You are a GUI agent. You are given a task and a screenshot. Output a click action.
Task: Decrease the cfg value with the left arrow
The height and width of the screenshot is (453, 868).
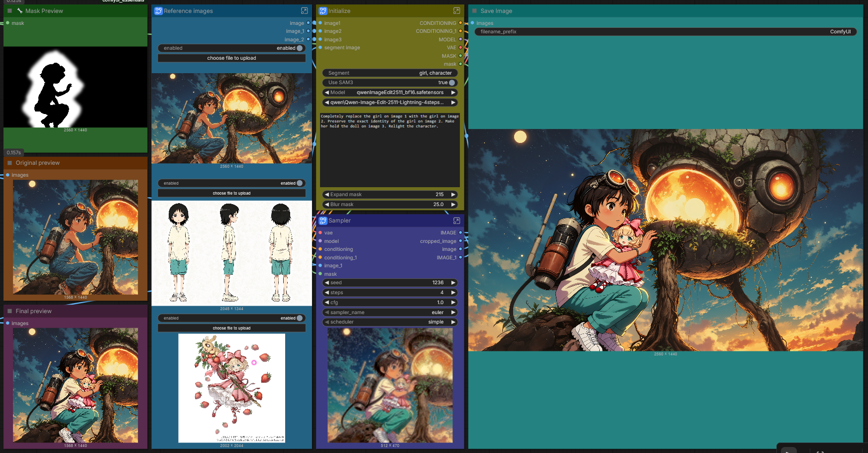point(326,303)
